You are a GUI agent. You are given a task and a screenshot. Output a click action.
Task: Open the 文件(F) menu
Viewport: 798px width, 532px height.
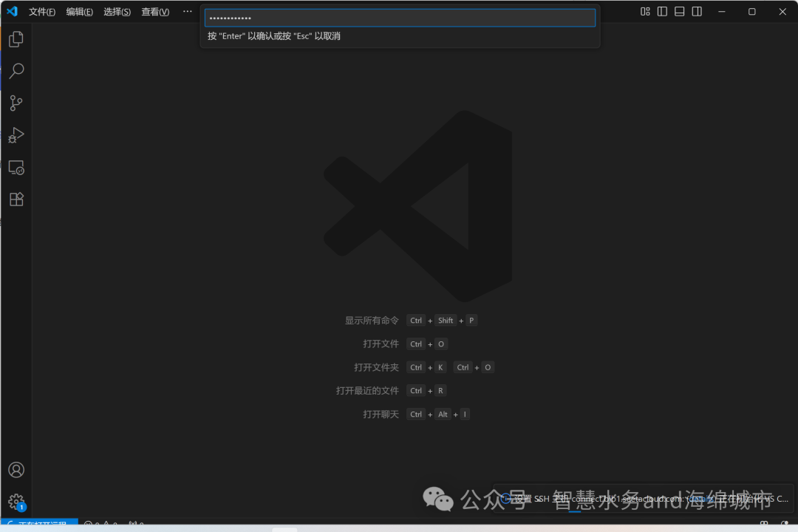(41, 12)
